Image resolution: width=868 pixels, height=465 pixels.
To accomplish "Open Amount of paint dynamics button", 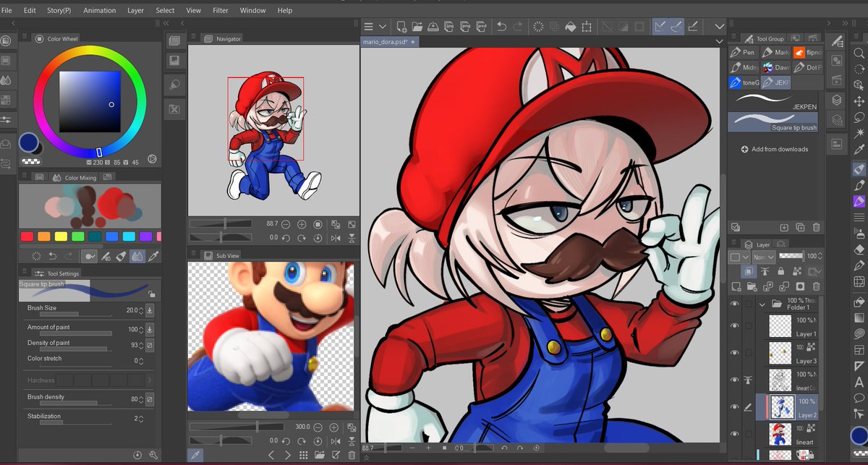I will coord(150,329).
